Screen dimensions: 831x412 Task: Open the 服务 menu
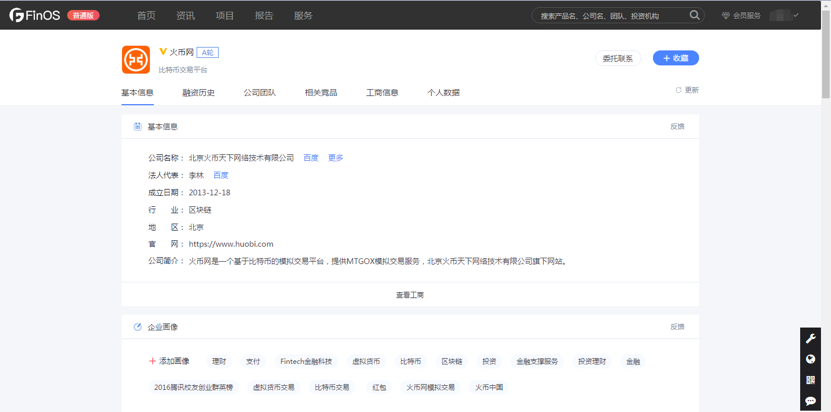tap(303, 15)
